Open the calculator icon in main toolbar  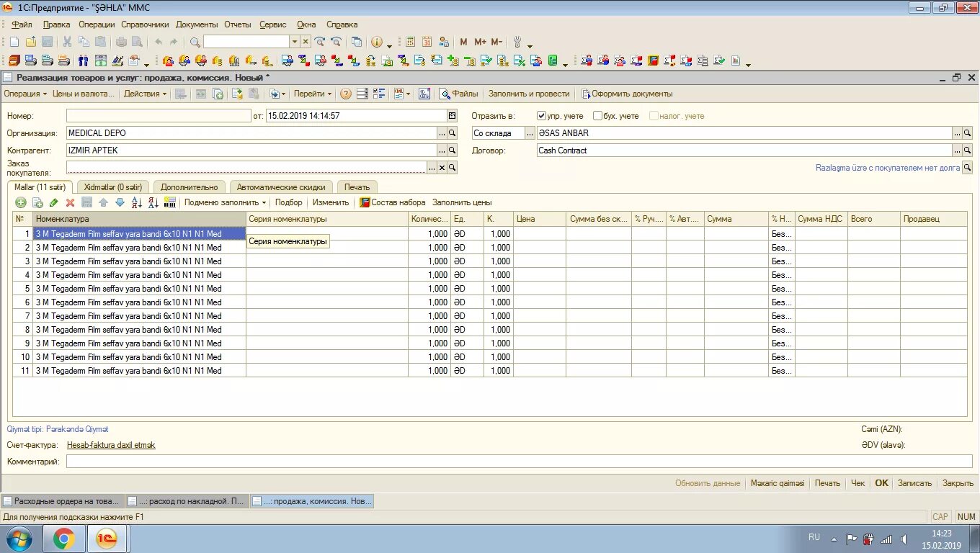coord(411,42)
